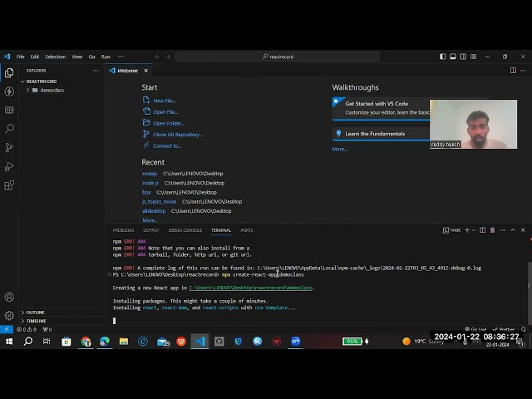Image resolution: width=532 pixels, height=399 pixels.
Task: Toggle the secondary side bar layout icon
Action: click(463, 57)
